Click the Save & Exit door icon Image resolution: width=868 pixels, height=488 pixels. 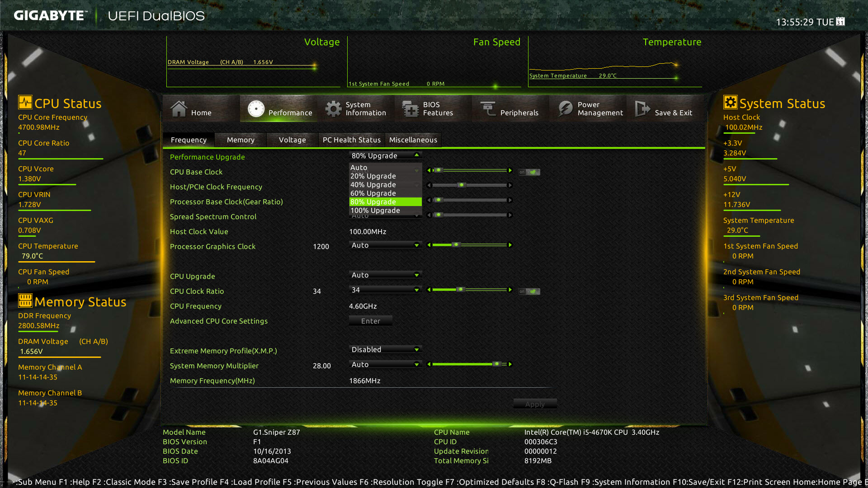point(642,108)
